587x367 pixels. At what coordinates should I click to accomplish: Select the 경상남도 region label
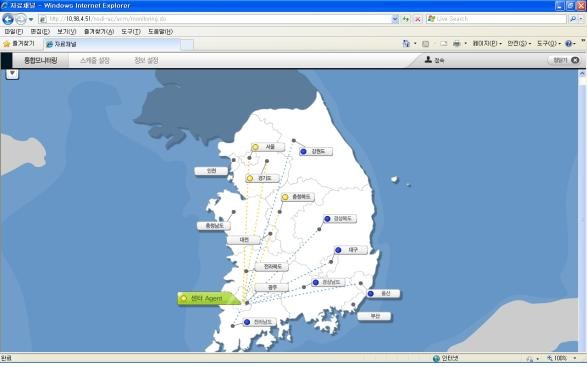coord(328,282)
